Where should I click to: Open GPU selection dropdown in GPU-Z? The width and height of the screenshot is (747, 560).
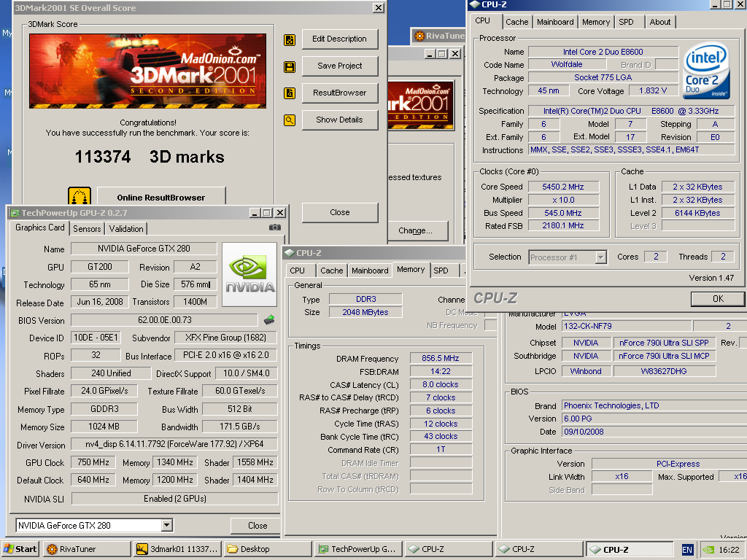coord(166,525)
